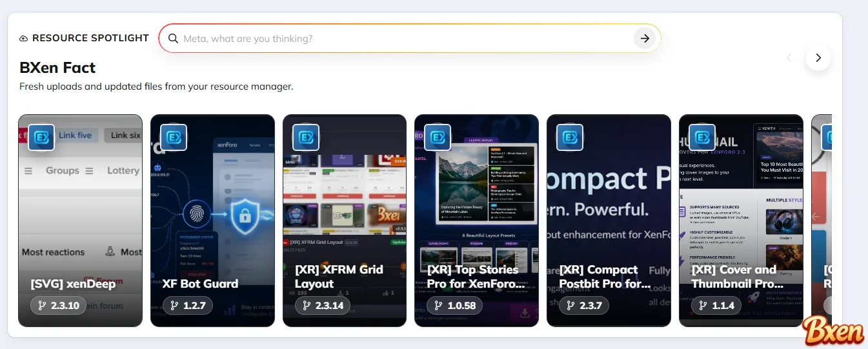Click the author avatar on Cover and Thumbnail card
868x349 pixels.
tap(702, 137)
